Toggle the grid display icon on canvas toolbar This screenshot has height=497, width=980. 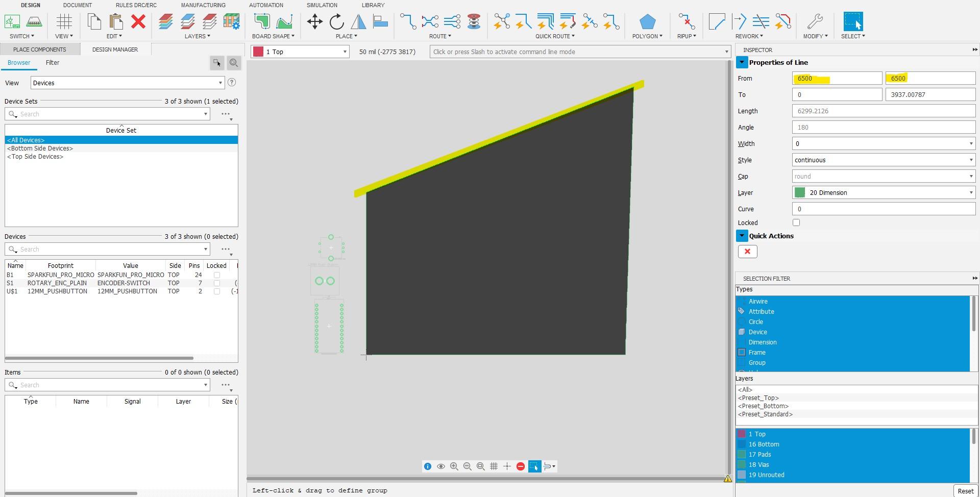click(494, 466)
